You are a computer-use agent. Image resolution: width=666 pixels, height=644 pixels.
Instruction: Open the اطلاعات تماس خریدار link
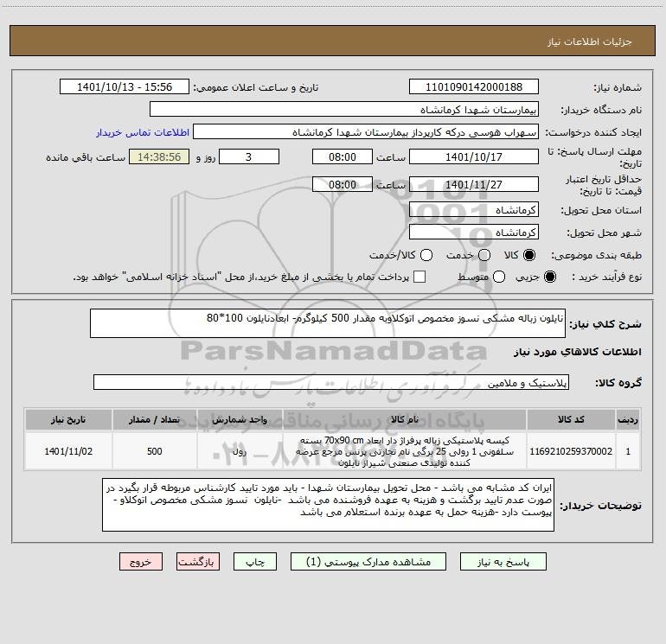tap(143, 132)
